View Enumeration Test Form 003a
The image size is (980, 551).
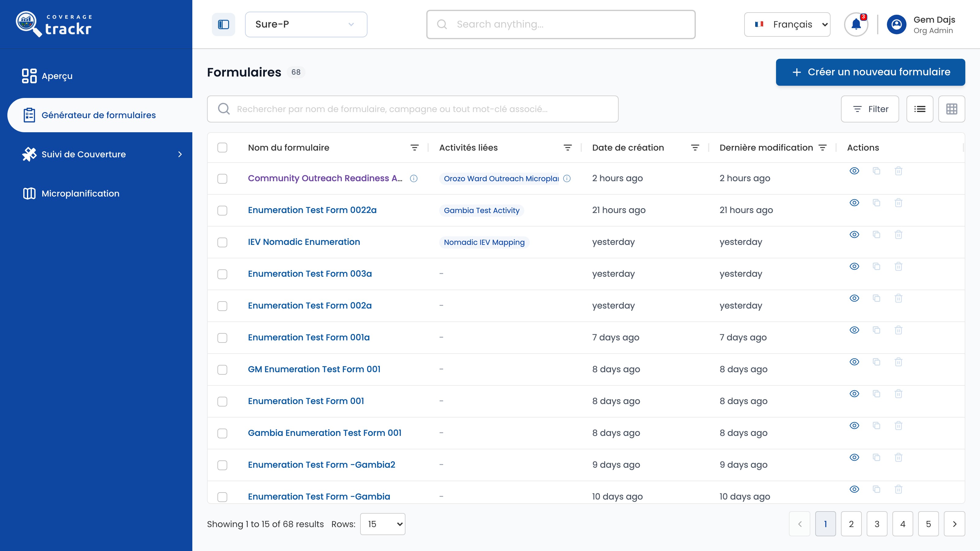coord(854,266)
